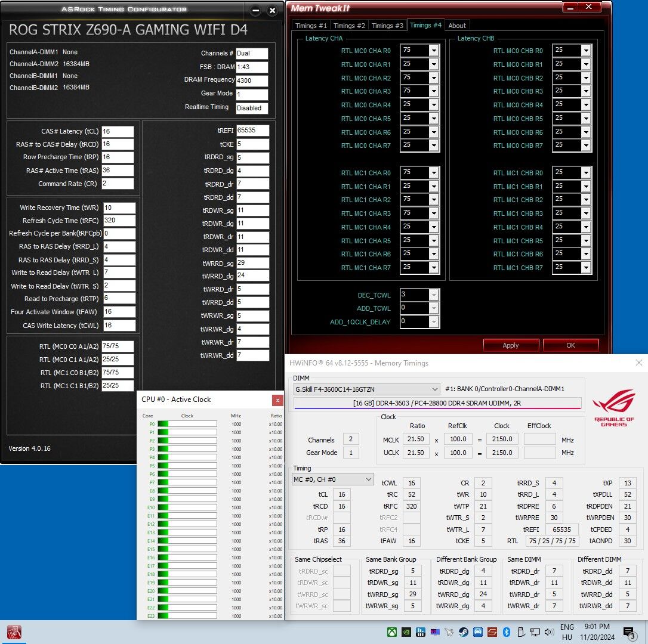Switch to the Timings #3 tab
This screenshot has width=648, height=644.
387,26
